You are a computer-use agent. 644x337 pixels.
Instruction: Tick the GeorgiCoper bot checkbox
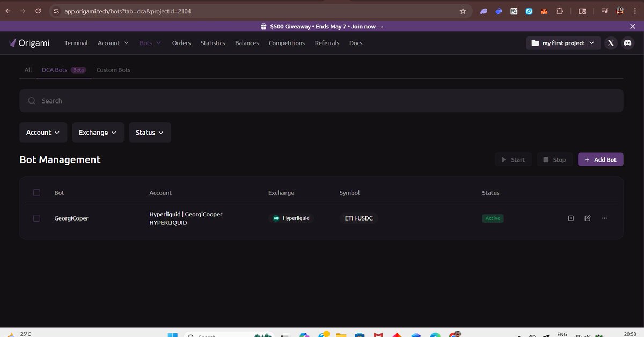[36, 218]
